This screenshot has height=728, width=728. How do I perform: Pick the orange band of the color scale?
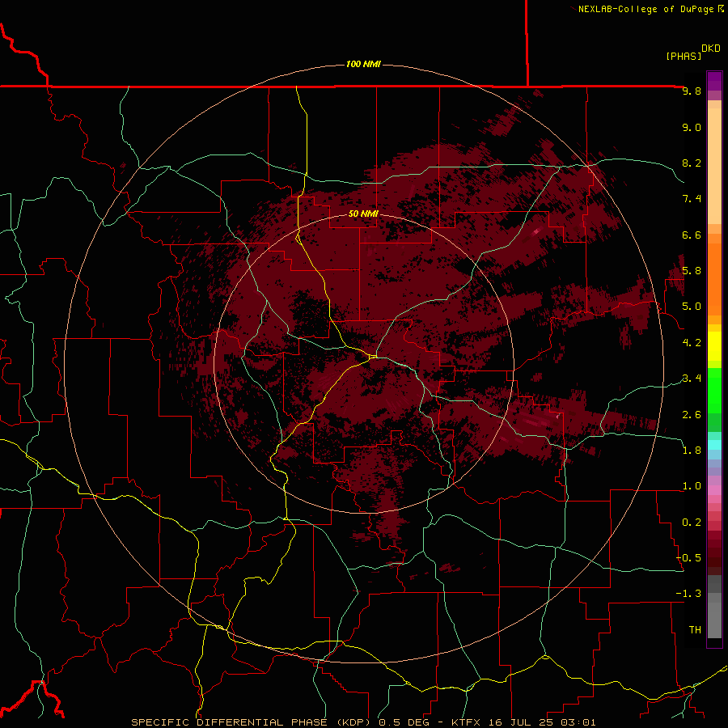[x=714, y=280]
